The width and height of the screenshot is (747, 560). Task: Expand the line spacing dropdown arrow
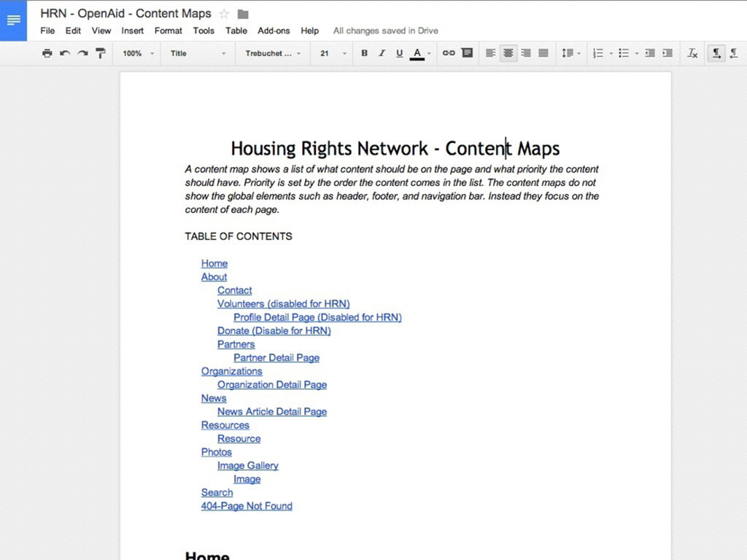(578, 53)
